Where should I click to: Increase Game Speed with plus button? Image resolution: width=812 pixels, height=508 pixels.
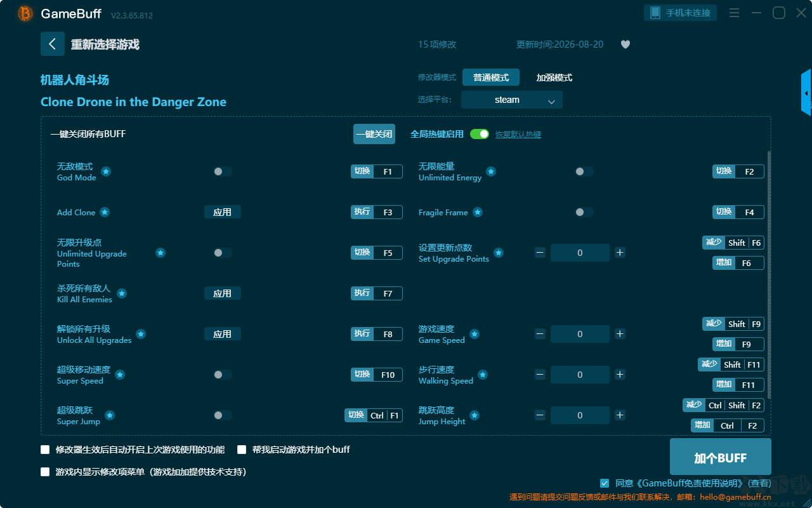(620, 334)
